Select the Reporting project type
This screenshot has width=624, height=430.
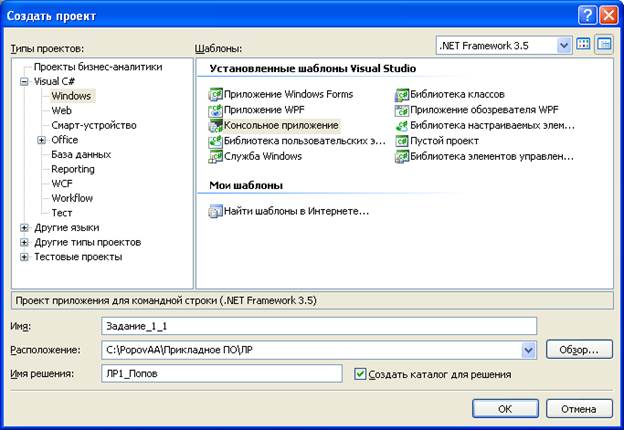pos(73,169)
